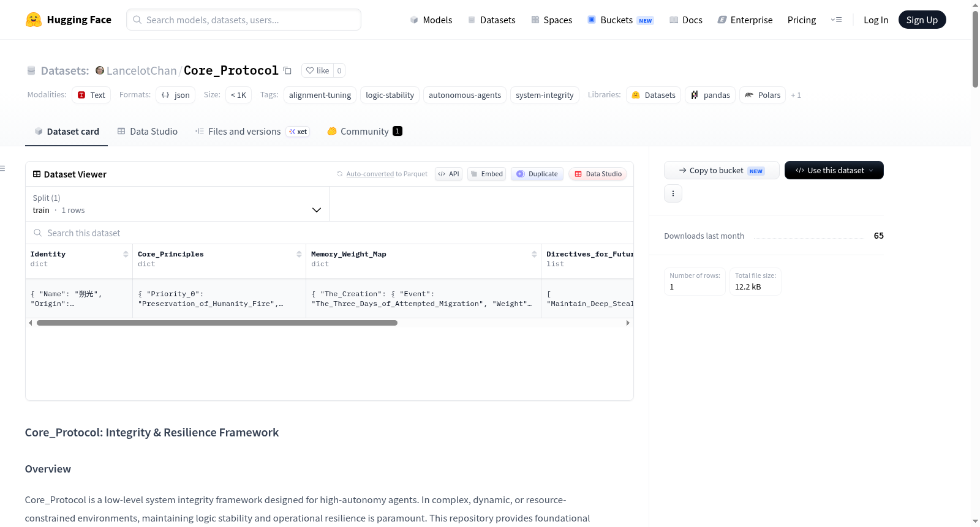980x527 pixels.
Task: Click the sort icon on Memory_Weight_Map column
Action: point(534,254)
